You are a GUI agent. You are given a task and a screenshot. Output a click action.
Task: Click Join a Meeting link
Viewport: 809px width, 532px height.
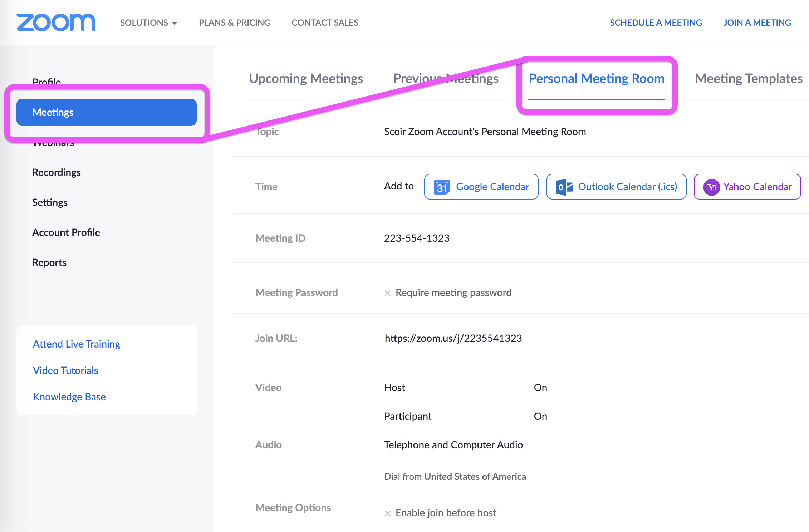click(757, 23)
